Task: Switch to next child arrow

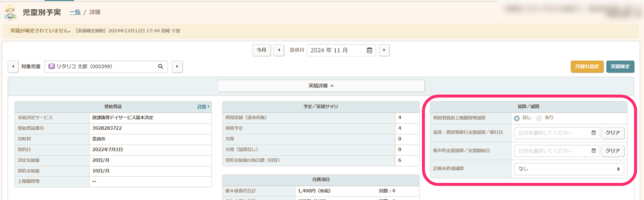Action: [x=177, y=67]
